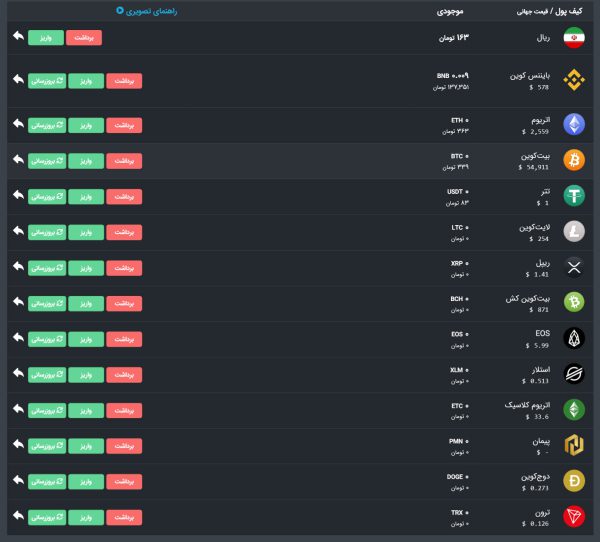Click the Tether coin icon
The height and width of the screenshot is (542, 600).
click(x=574, y=196)
